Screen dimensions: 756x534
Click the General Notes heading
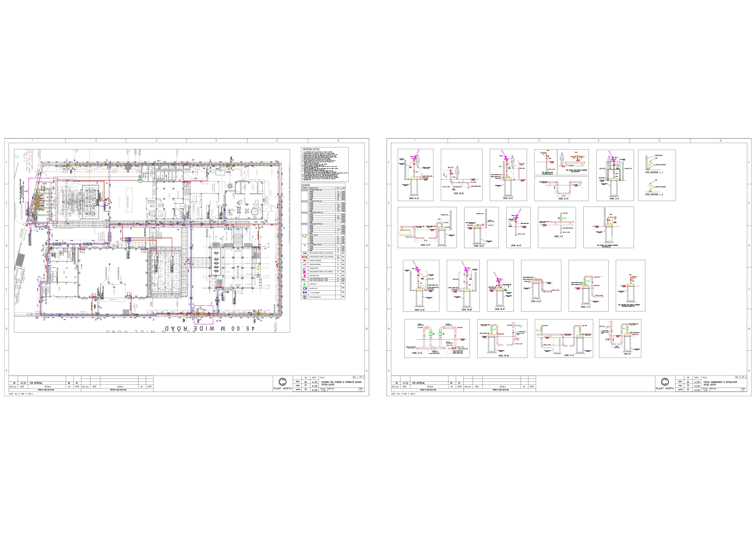pyautogui.click(x=311, y=149)
